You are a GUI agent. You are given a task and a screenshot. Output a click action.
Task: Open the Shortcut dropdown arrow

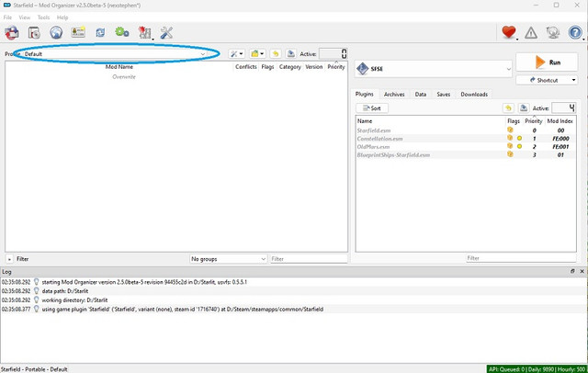[573, 80]
